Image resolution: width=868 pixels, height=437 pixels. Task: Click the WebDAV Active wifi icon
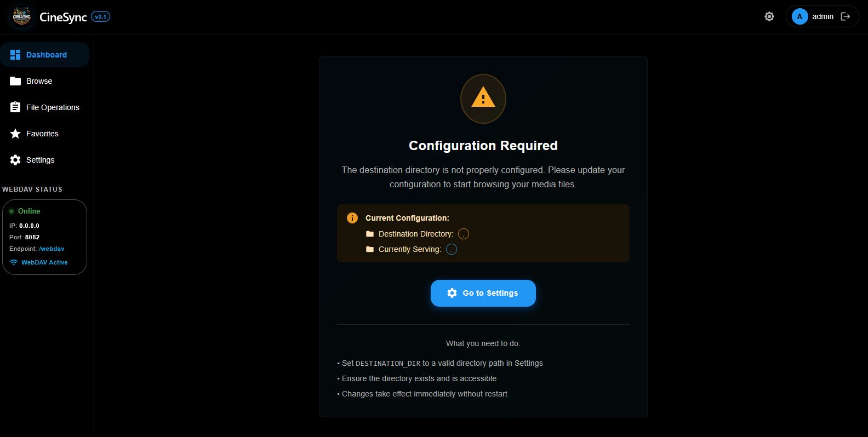point(14,262)
